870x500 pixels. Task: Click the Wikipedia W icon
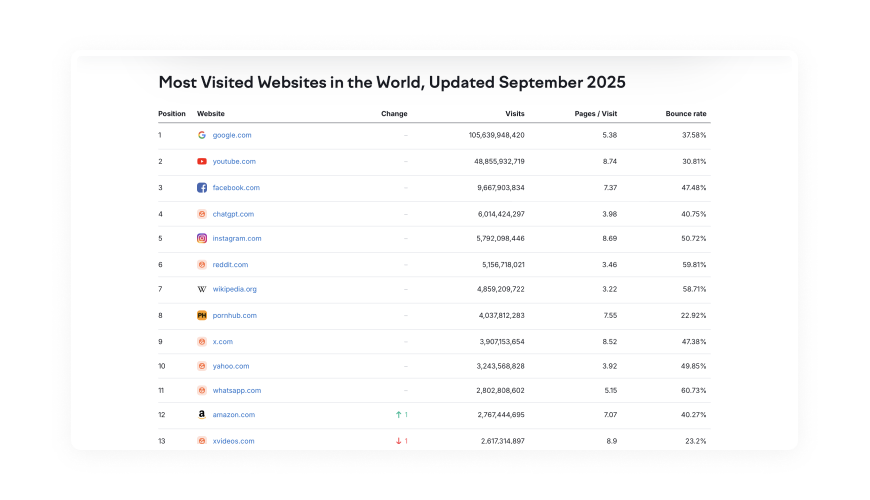pyautogui.click(x=202, y=289)
